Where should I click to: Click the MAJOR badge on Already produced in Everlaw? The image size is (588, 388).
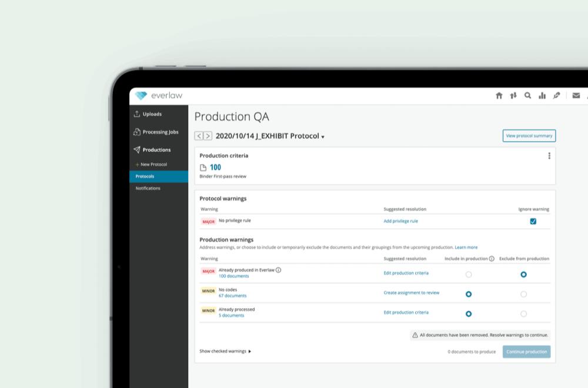point(209,272)
